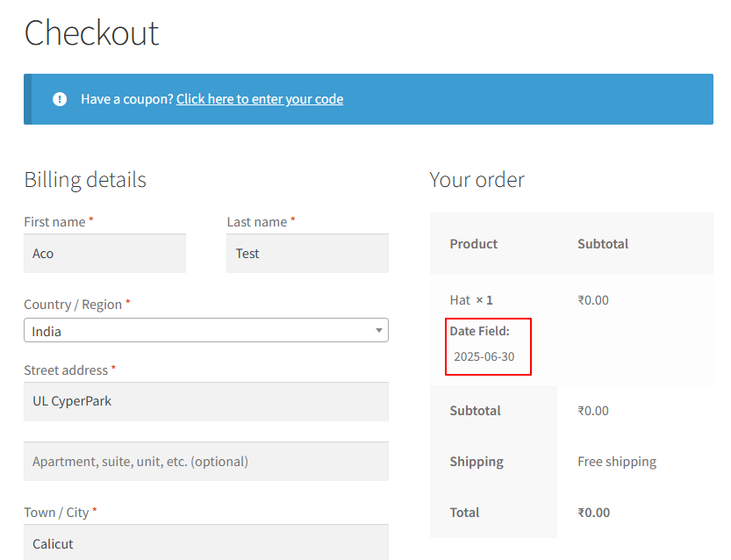Open the Country / Region dropdown
The width and height of the screenshot is (731, 560).
coord(205,331)
